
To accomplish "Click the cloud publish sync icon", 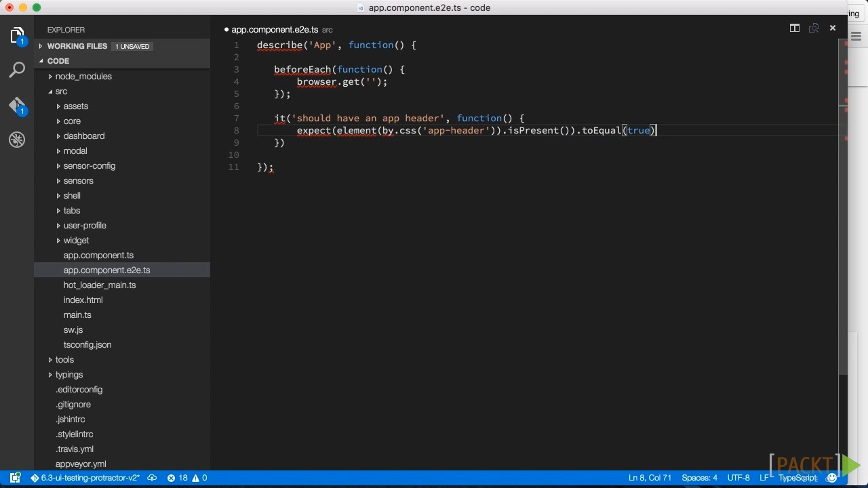I will tap(152, 478).
